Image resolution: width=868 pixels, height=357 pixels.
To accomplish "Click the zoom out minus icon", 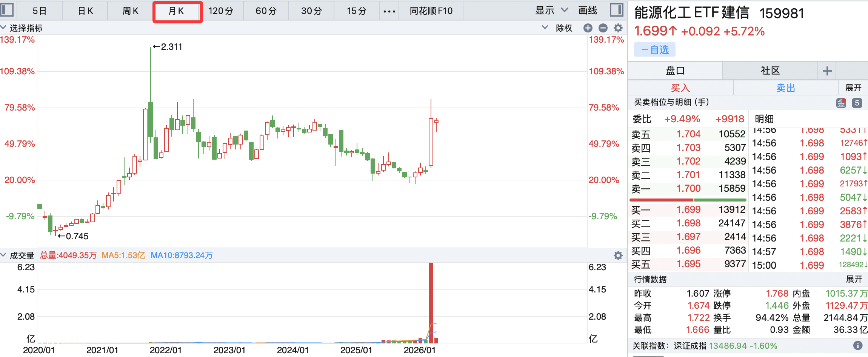I will (x=603, y=28).
